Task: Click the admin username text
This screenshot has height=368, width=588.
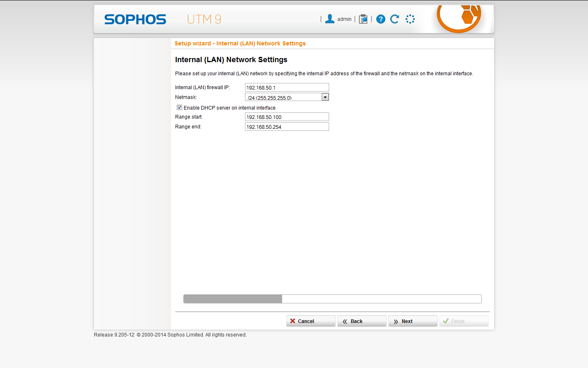Action: [x=344, y=19]
